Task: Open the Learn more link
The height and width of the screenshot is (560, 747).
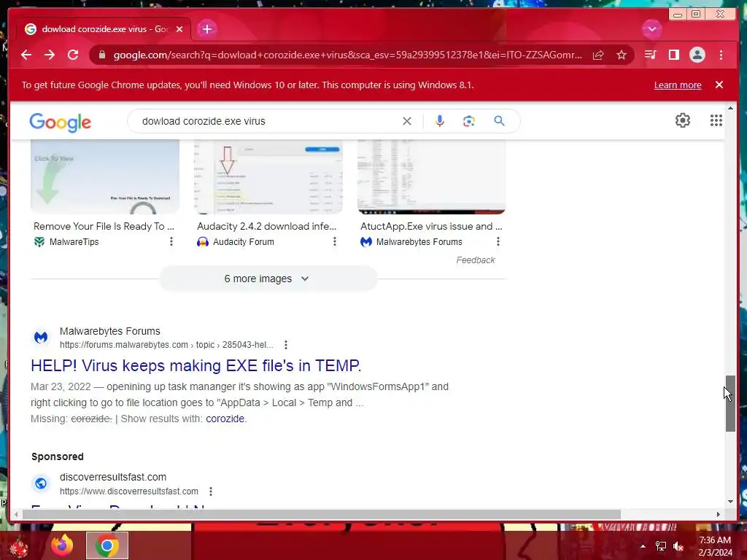Action: click(678, 85)
